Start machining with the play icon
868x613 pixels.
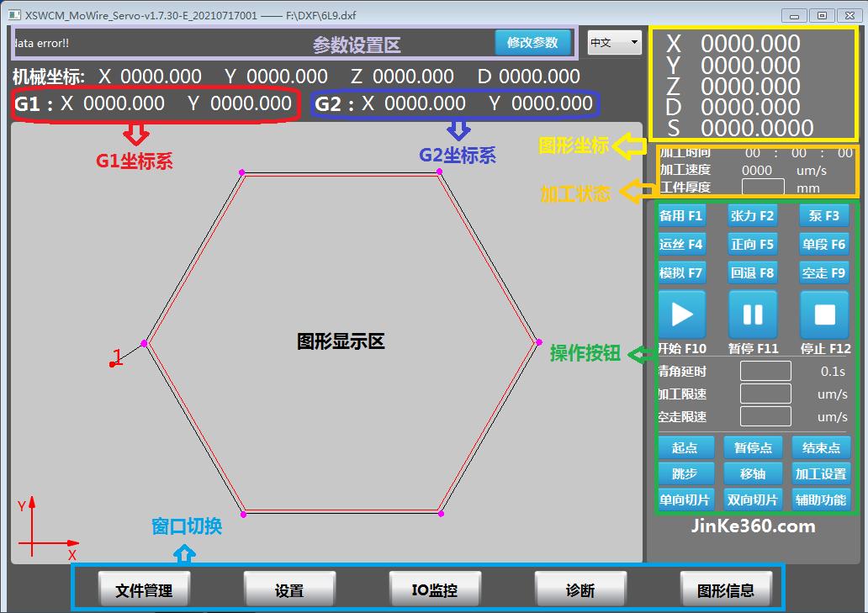point(682,314)
